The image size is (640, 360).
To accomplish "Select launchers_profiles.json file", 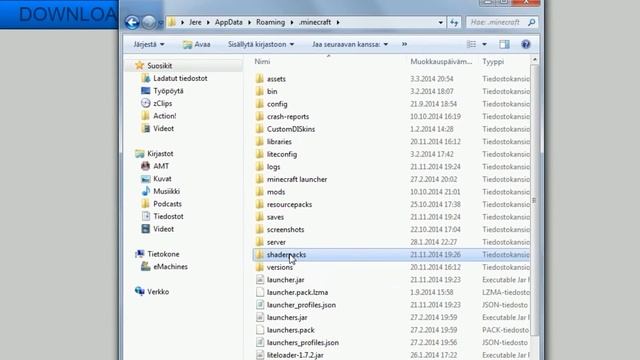I will coord(302,342).
